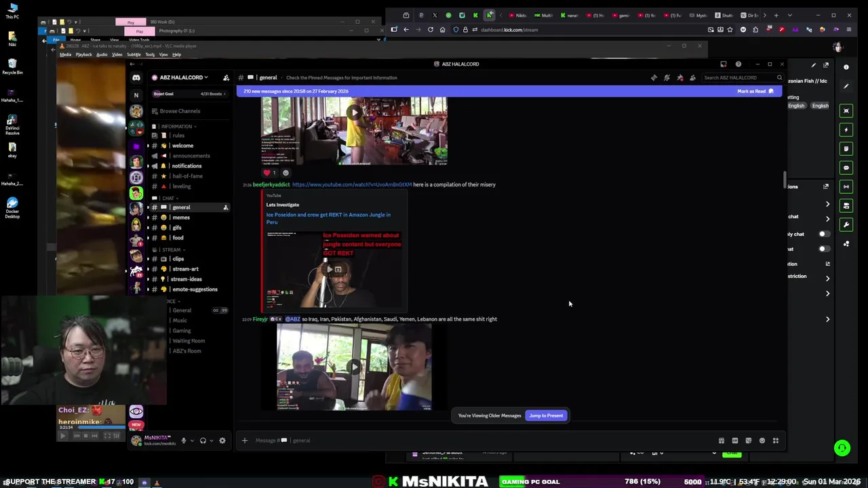Open the threads icon in channel header
Image resolution: width=868 pixels, height=488 pixels.
[654, 77]
